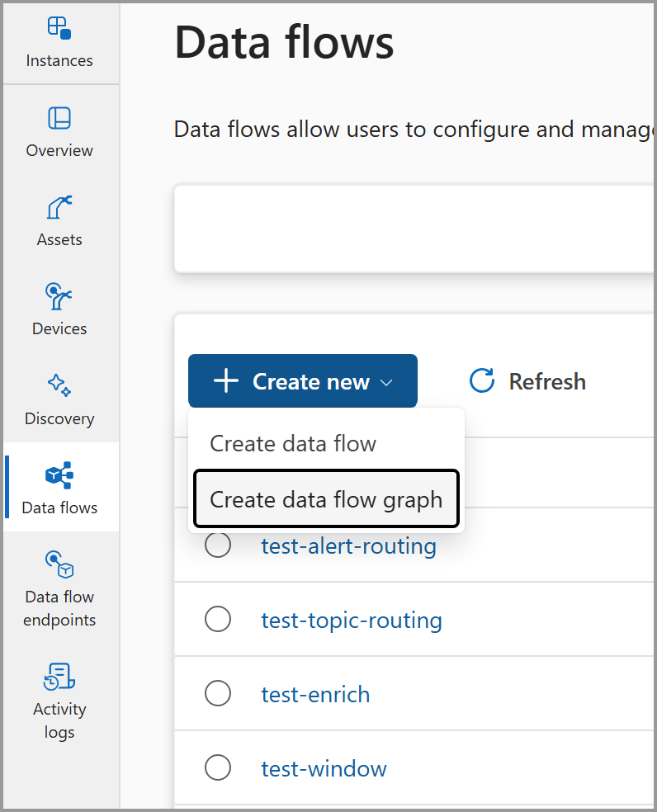Click the Assets label in sidebar
This screenshot has width=657, height=812.
click(x=59, y=240)
